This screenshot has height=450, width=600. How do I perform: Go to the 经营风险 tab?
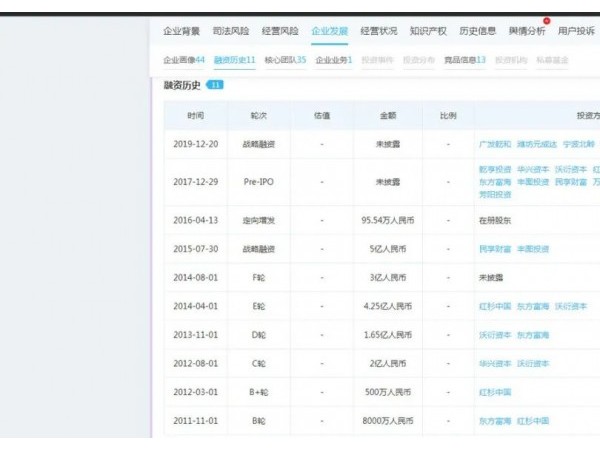coord(279,32)
